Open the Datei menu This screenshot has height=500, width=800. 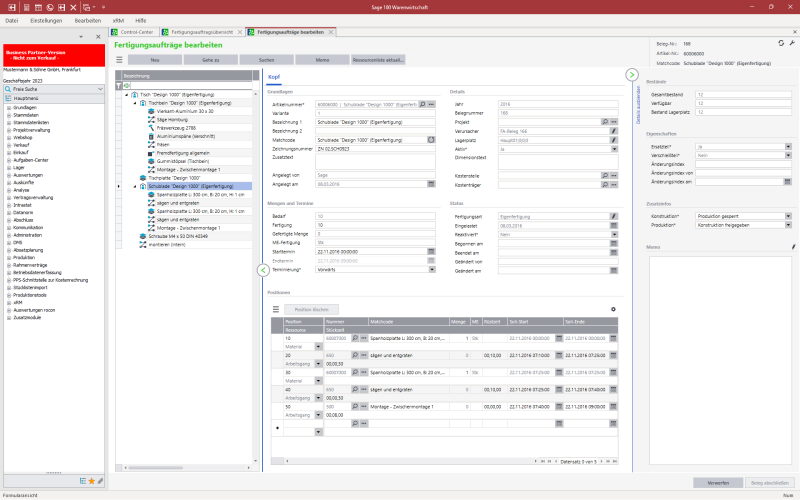tap(12, 21)
